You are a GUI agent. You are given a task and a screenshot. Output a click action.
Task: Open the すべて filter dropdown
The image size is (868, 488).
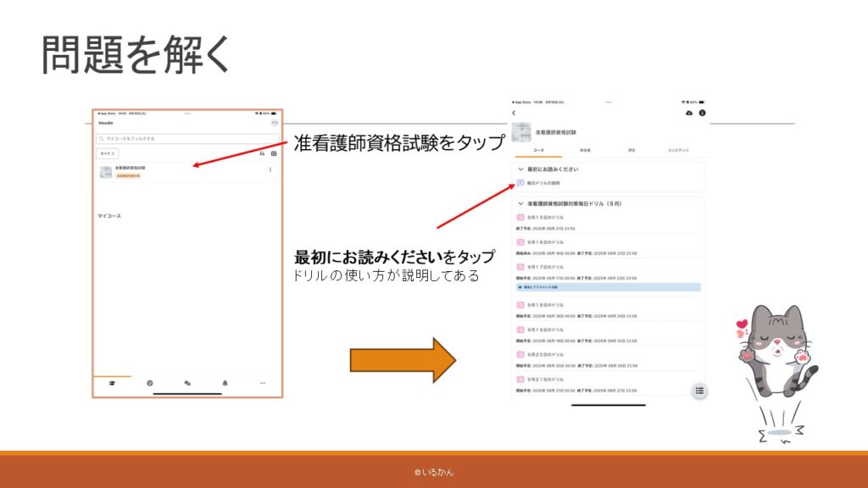click(108, 153)
